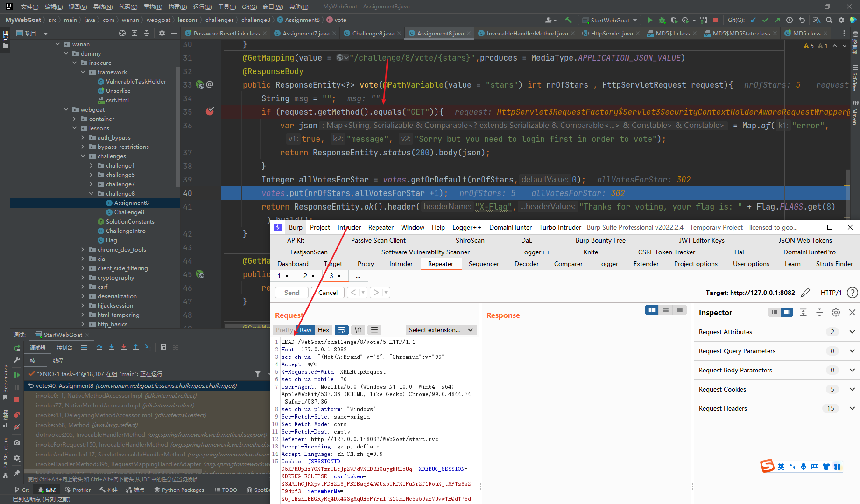Viewport: 860px width, 504px height.
Task: Expand Request Query Parameters section
Action: tap(852, 351)
